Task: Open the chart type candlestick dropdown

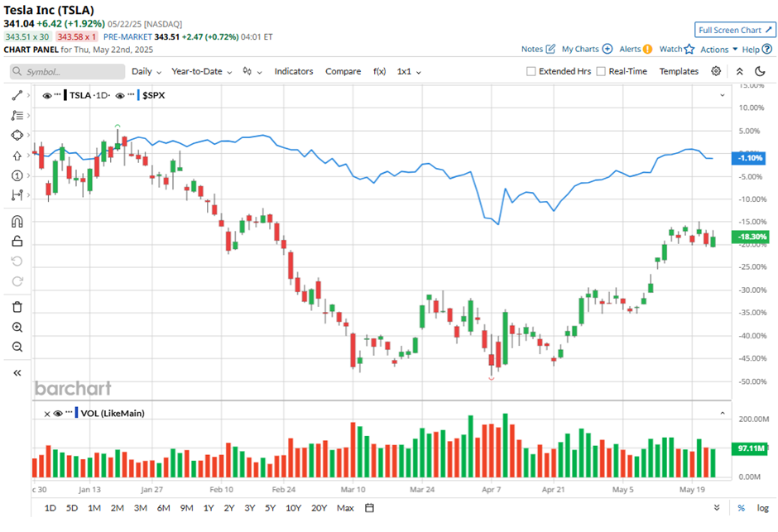Action: [252, 71]
